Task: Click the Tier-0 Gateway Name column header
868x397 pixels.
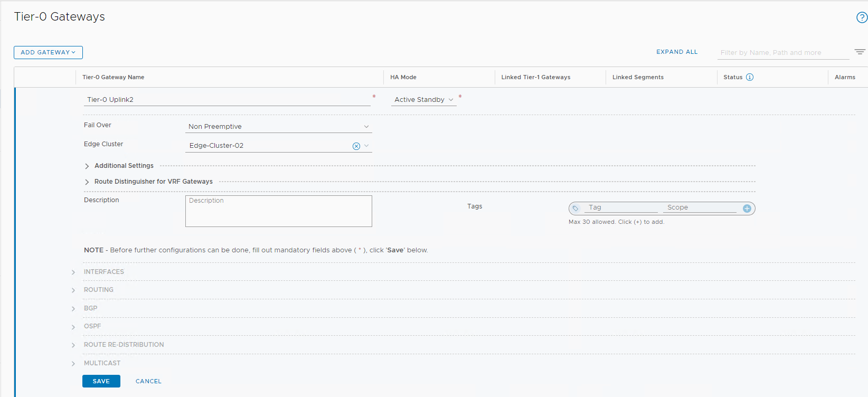Action: 114,77
